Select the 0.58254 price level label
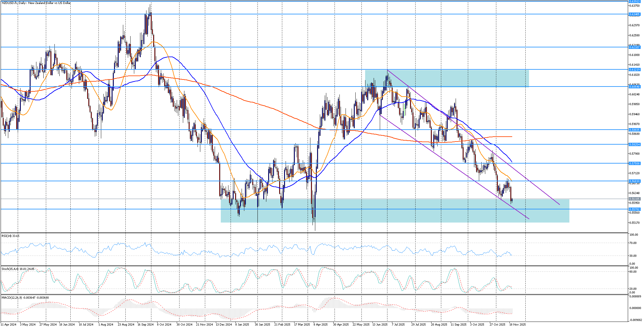Viewport: 644px width, 328px height. point(634,145)
